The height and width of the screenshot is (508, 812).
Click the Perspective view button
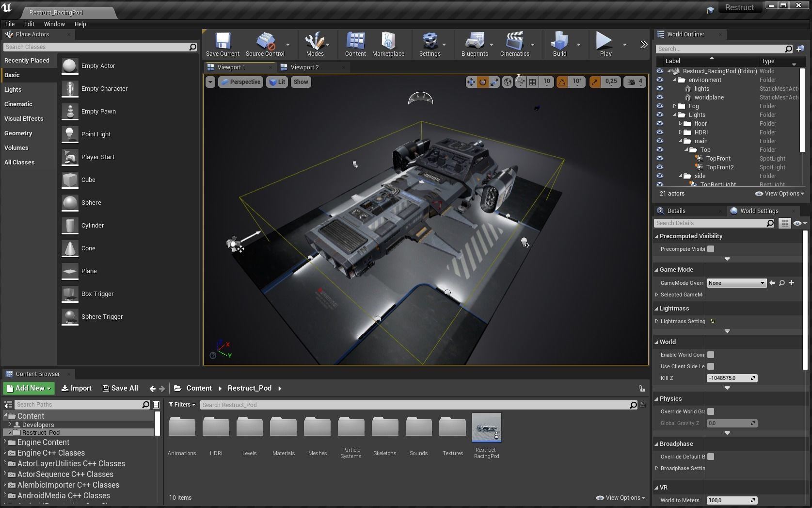[x=240, y=82]
